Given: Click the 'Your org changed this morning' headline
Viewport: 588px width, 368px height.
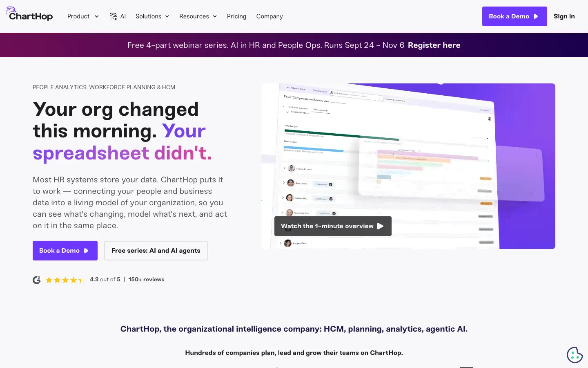Looking at the screenshot, I should coord(122,131).
